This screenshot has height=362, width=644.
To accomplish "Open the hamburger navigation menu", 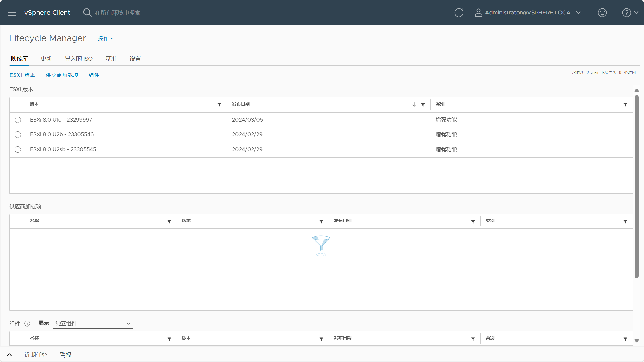I will [x=12, y=13].
